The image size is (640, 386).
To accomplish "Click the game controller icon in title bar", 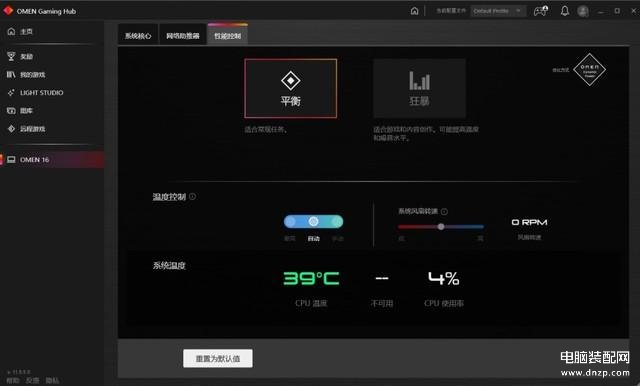I will click(x=541, y=11).
